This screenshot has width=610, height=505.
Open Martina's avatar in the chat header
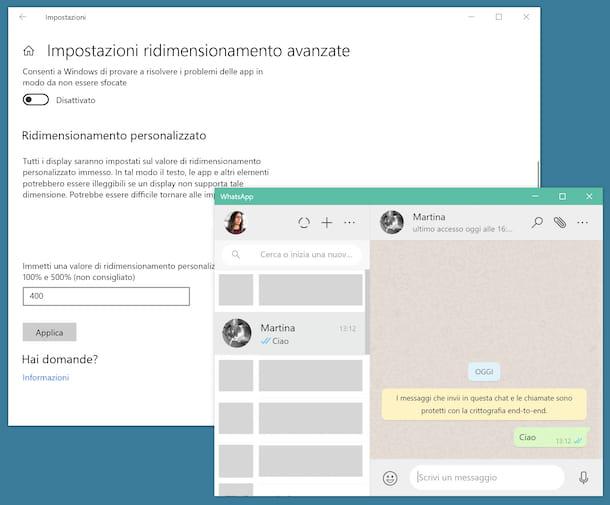click(391, 222)
